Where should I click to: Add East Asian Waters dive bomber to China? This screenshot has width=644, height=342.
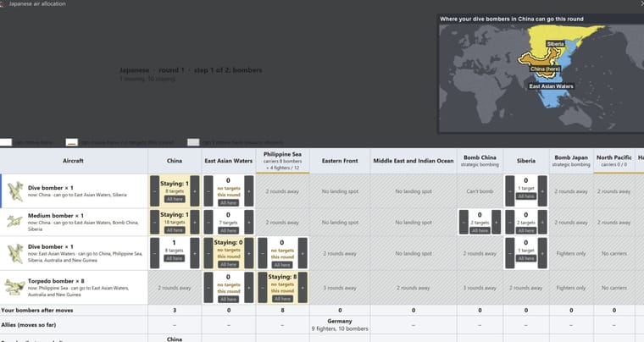click(x=195, y=253)
